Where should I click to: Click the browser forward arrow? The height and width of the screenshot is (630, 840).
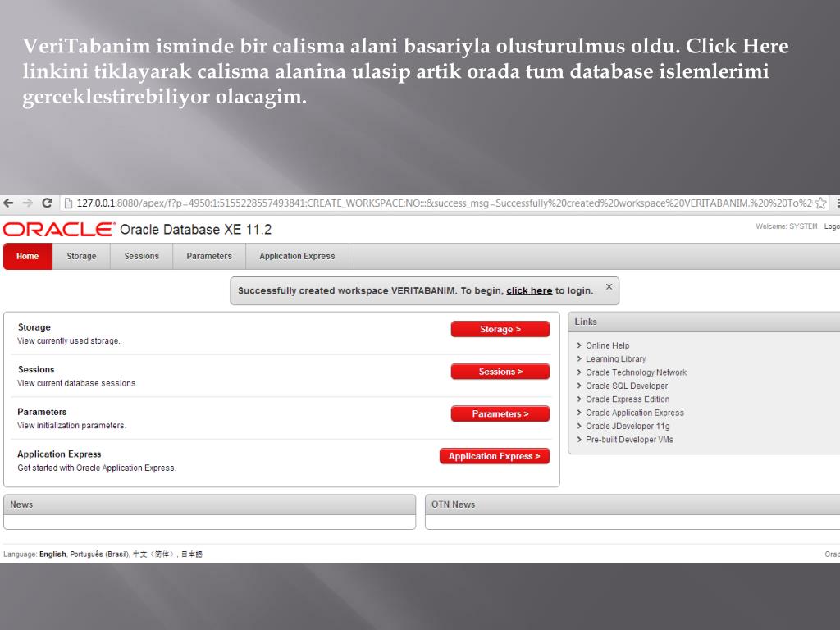(27, 203)
